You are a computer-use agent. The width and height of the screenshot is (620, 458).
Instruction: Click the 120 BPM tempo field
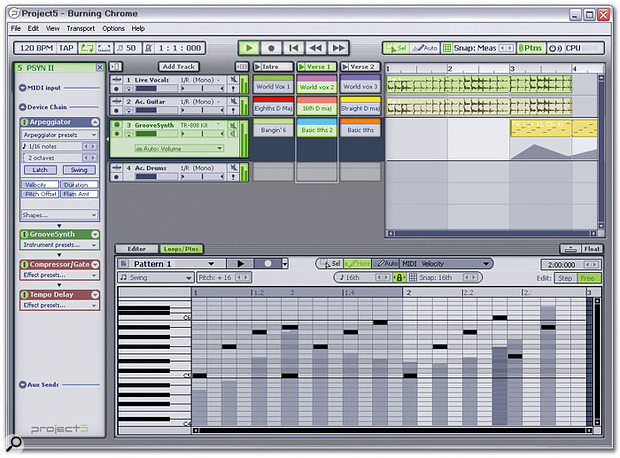point(36,48)
